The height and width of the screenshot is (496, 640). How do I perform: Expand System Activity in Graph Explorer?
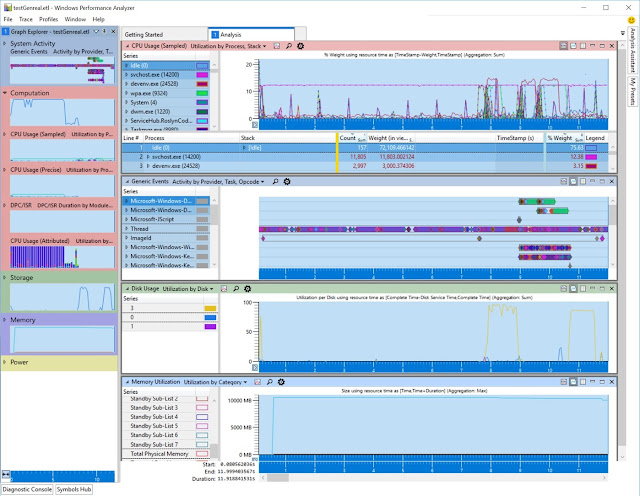pos(4,43)
